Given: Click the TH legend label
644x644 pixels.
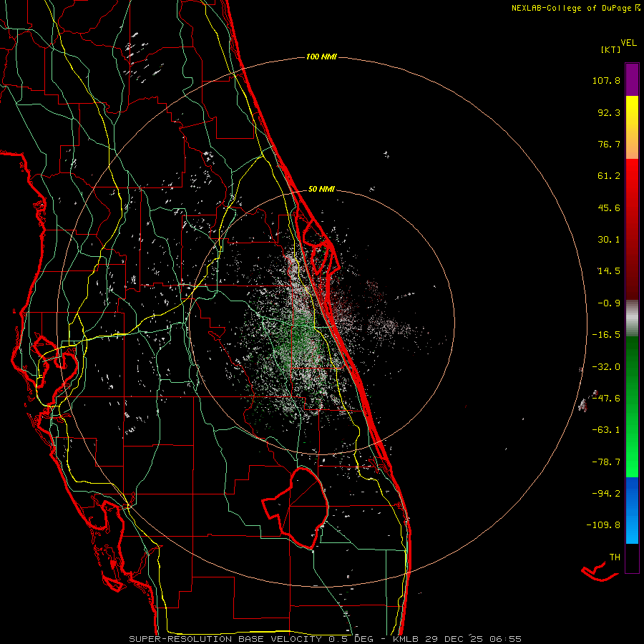Looking at the screenshot, I should point(615,557).
